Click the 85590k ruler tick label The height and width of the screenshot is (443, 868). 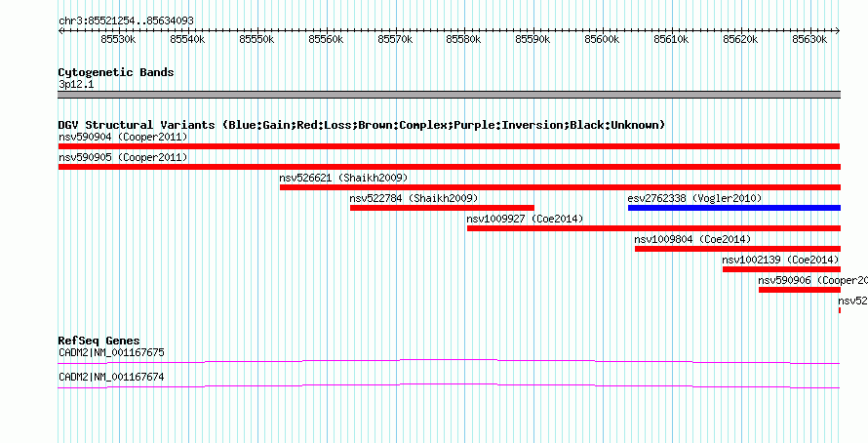point(533,40)
